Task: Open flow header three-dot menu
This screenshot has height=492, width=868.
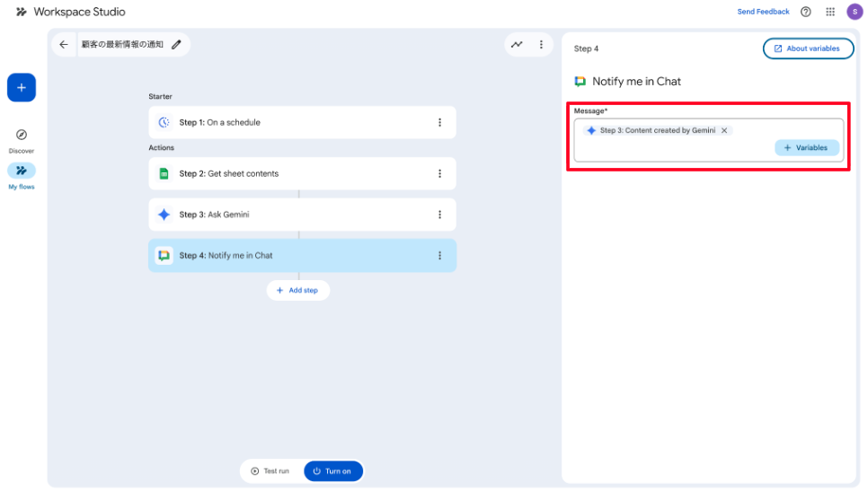Action: (541, 45)
